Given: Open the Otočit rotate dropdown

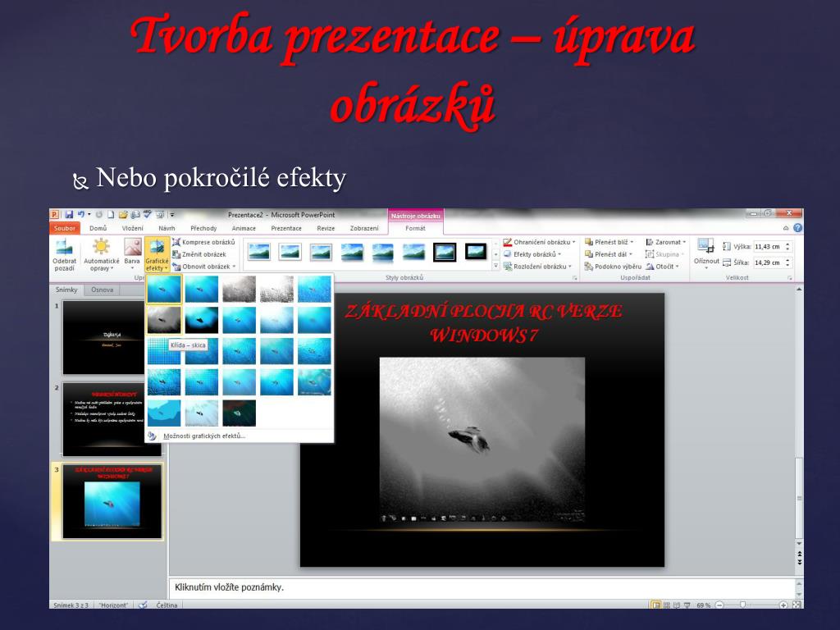Looking at the screenshot, I should [663, 267].
